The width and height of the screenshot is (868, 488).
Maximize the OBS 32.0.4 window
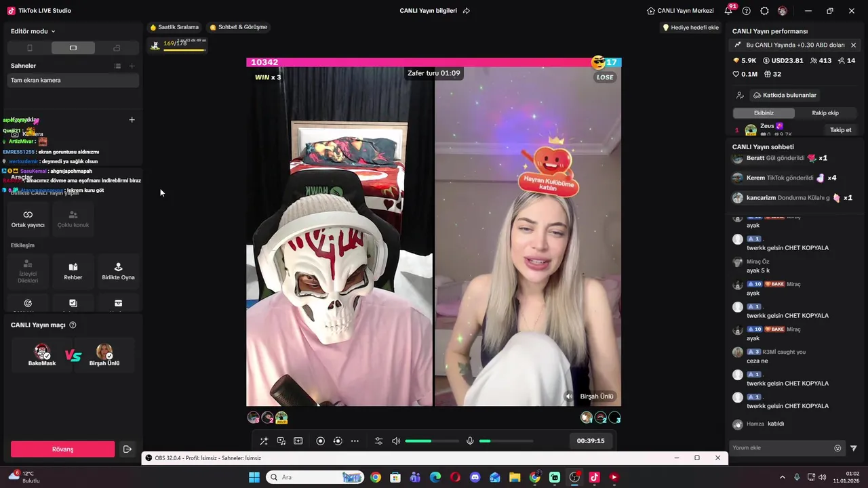pos(696,458)
